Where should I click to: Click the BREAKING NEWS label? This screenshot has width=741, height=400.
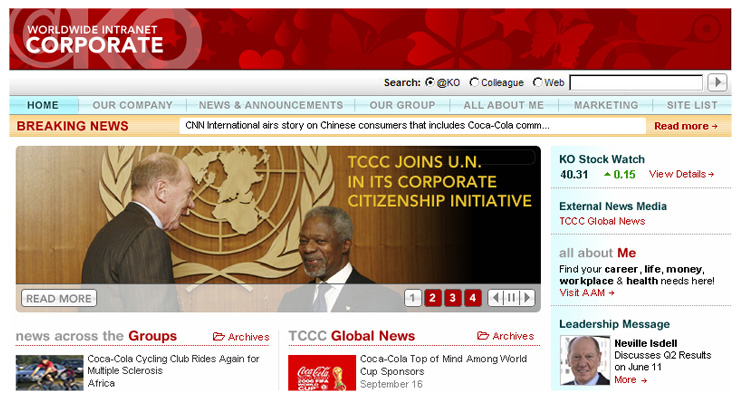click(72, 126)
